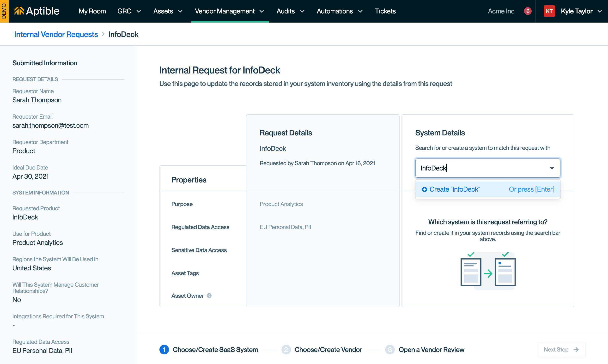This screenshot has width=608, height=364.
Task: Go to the Tickets tab
Action: (385, 11)
